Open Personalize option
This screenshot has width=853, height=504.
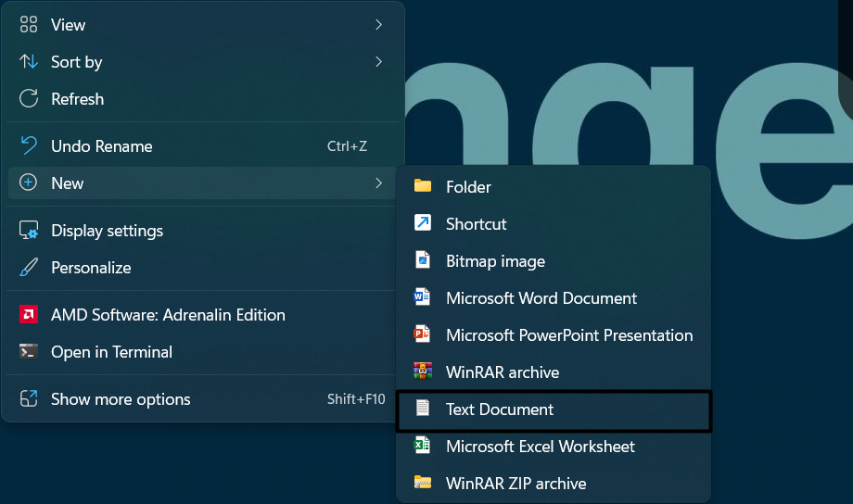coord(91,268)
